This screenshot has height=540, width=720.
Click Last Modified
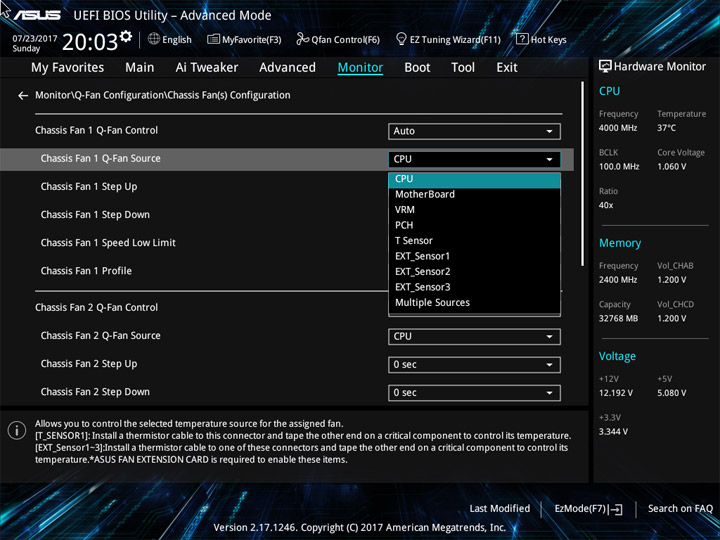click(500, 509)
